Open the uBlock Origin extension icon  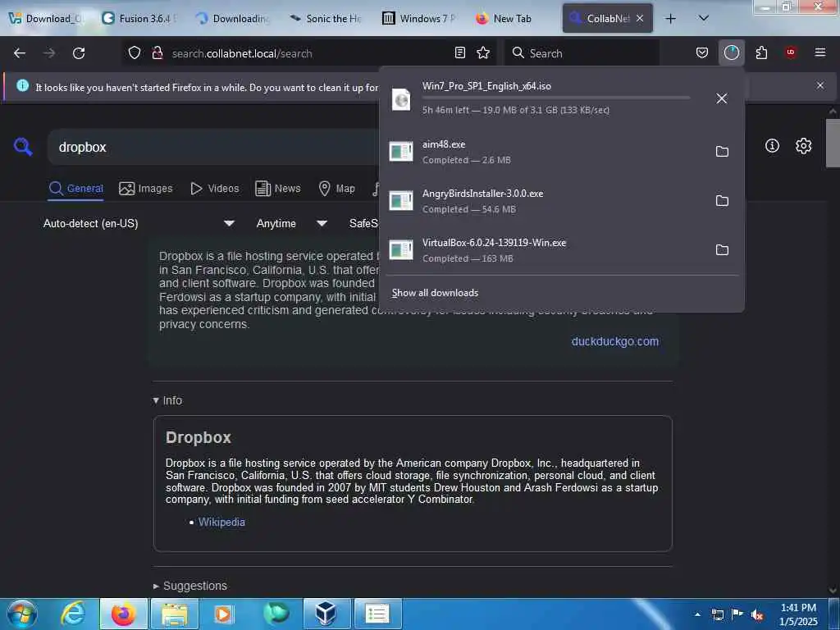click(x=791, y=52)
